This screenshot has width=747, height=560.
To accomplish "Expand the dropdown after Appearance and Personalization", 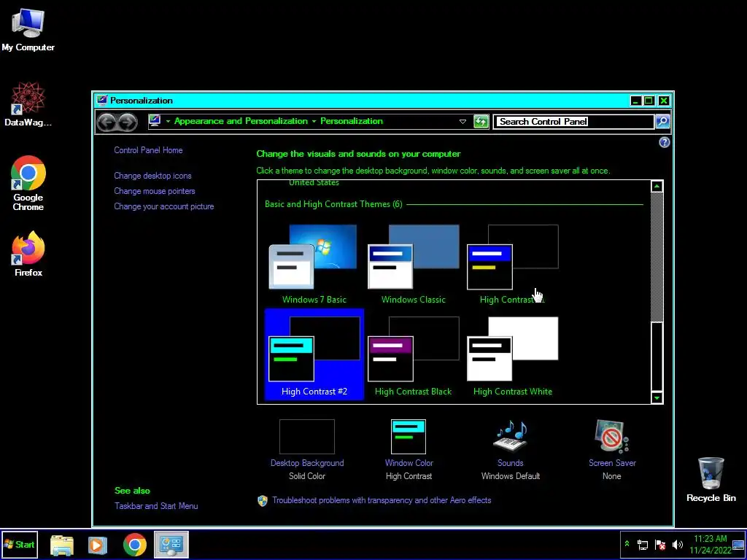I will pos(314,122).
